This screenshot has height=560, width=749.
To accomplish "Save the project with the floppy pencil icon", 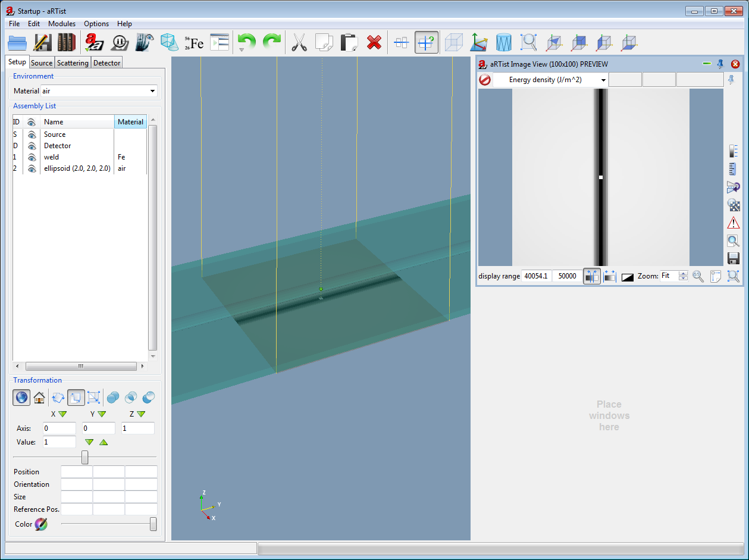I will point(42,43).
